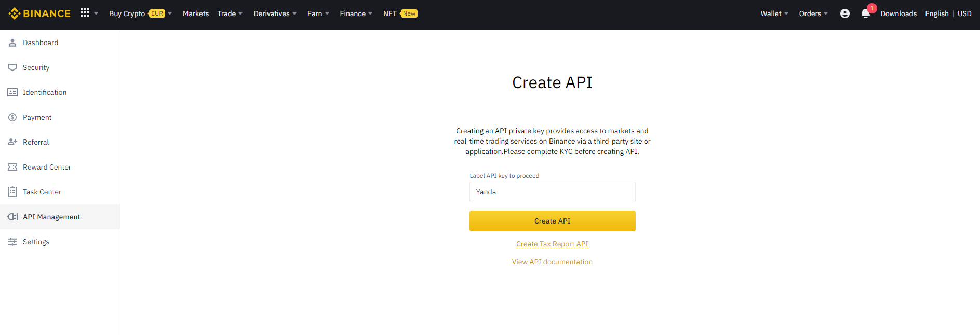The width and height of the screenshot is (980, 335).
Task: Expand the Orders dropdown arrow
Action: tap(826, 13)
